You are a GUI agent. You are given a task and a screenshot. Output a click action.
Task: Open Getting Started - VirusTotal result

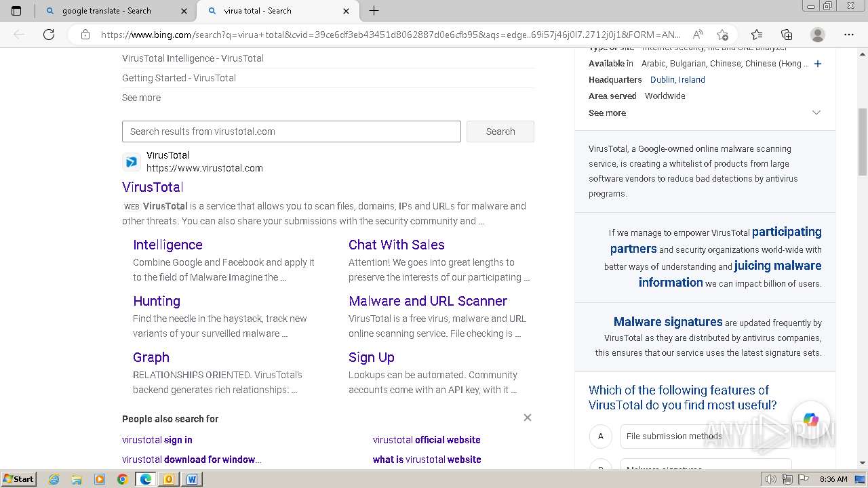[179, 78]
